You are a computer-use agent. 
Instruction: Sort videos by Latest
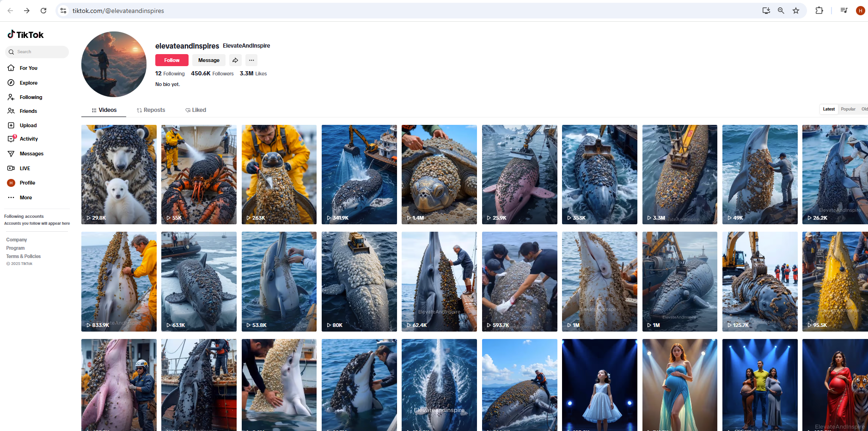[x=829, y=109]
